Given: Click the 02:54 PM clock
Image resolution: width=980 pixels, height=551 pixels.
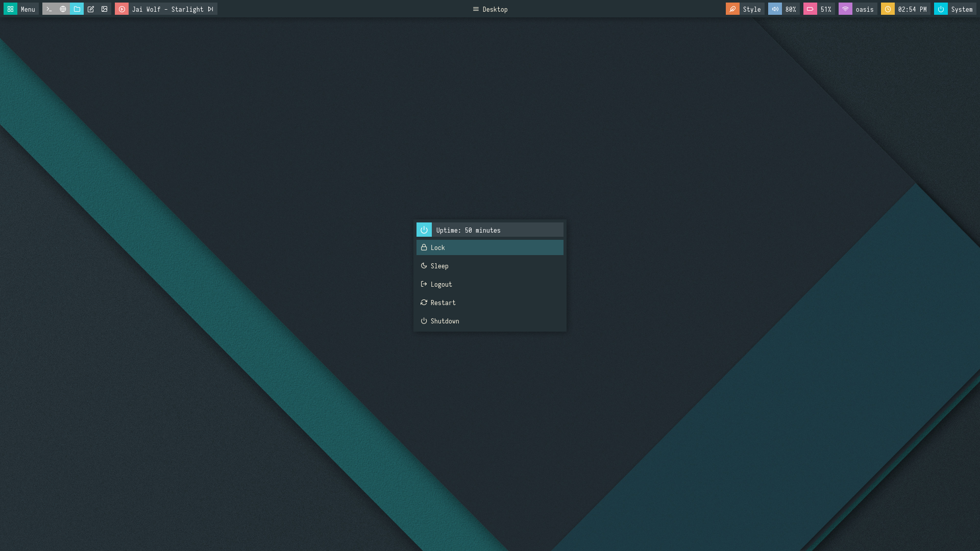Looking at the screenshot, I should 912,9.
